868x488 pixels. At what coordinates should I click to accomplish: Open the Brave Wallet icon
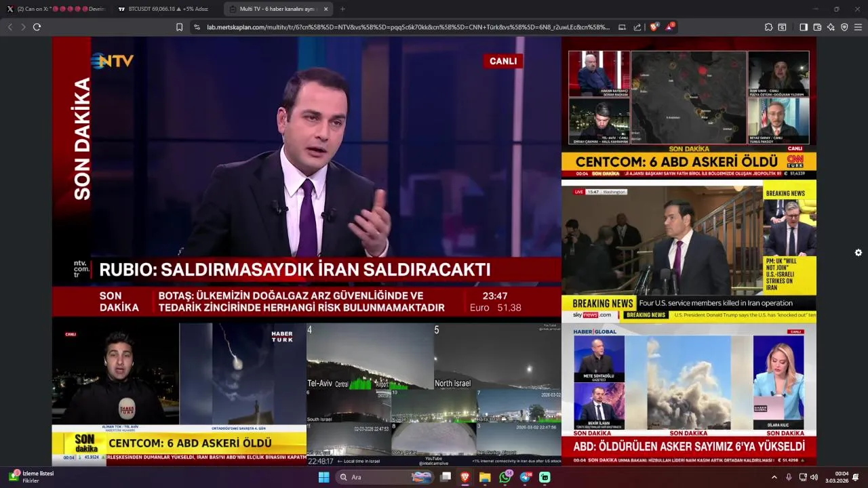(817, 27)
